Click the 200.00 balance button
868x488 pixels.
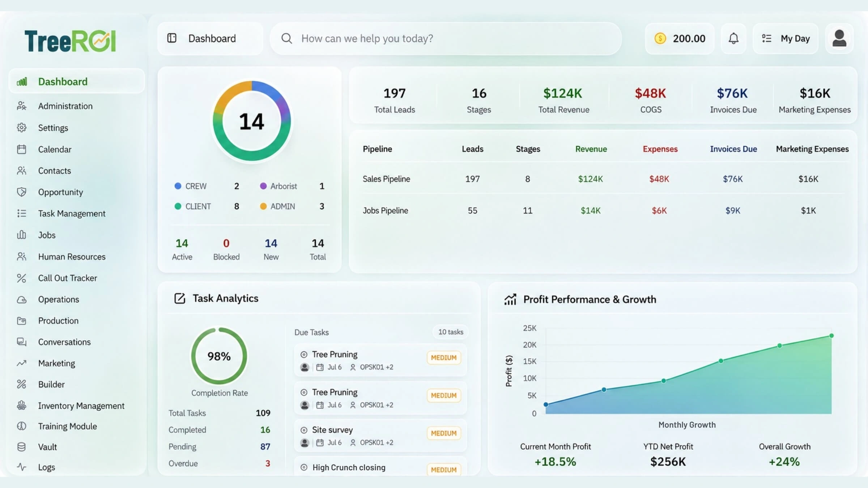click(x=679, y=38)
